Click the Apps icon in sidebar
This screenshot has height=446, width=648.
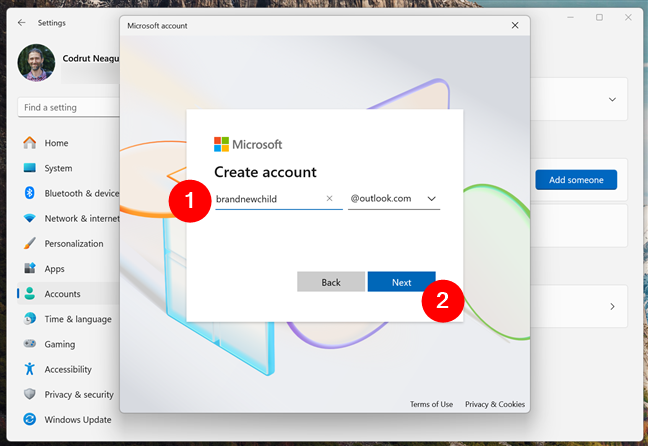[29, 268]
